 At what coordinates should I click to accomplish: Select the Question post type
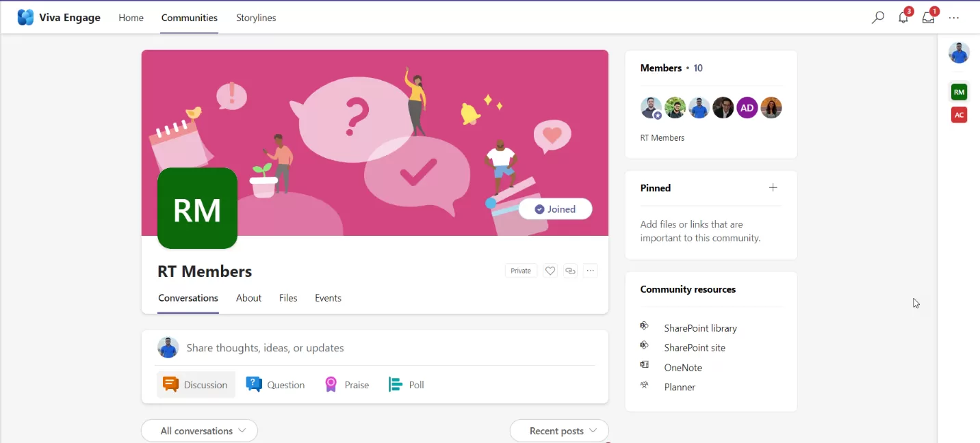pyautogui.click(x=275, y=385)
